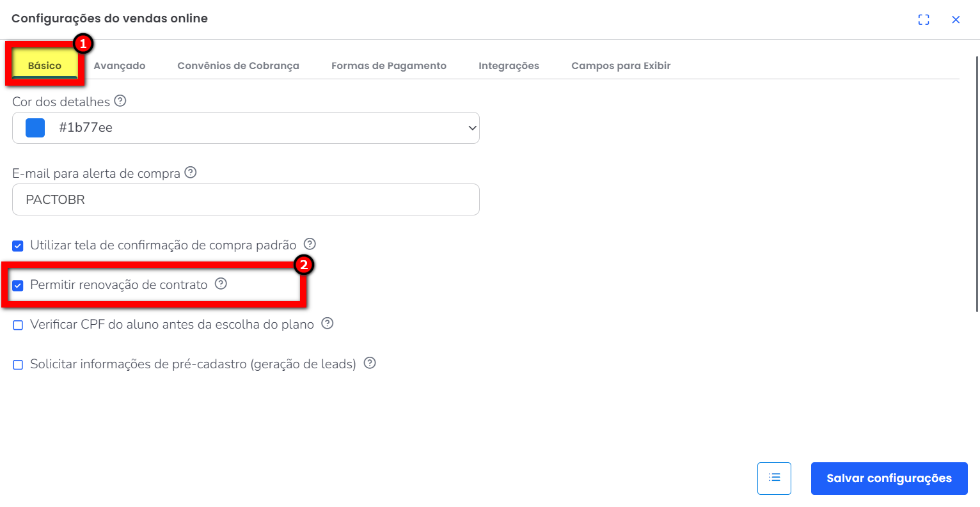This screenshot has width=980, height=507.
Task: Show help for Permitir renovação de contrato
Action: pyautogui.click(x=221, y=284)
